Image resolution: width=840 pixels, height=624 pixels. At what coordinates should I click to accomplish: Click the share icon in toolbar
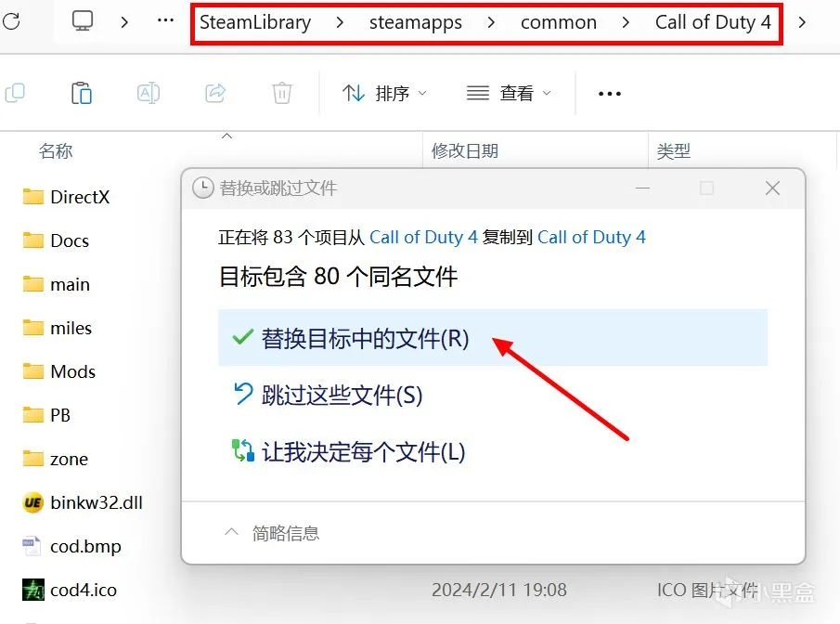[x=215, y=93]
